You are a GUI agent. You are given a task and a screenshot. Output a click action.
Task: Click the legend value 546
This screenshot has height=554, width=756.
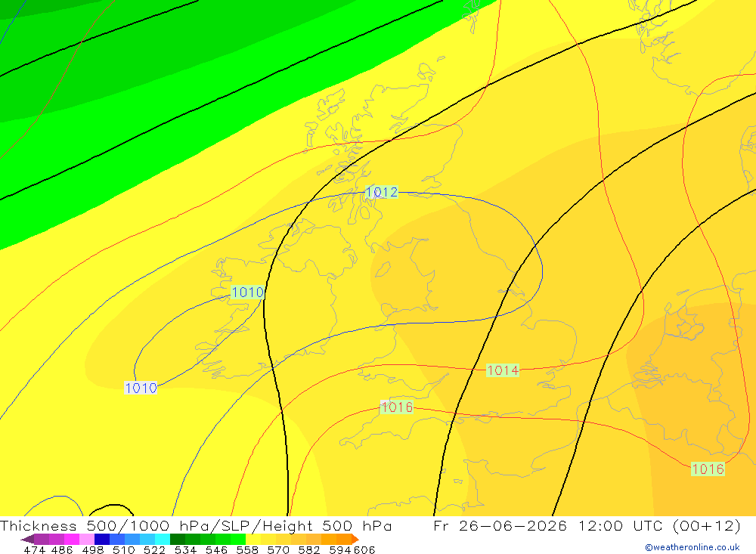[216, 549]
